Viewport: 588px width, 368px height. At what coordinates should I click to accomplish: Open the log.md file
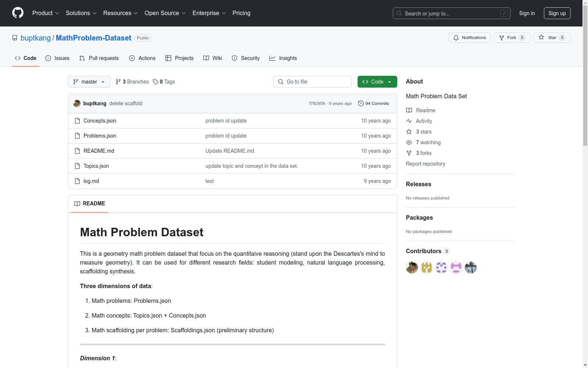coord(91,181)
